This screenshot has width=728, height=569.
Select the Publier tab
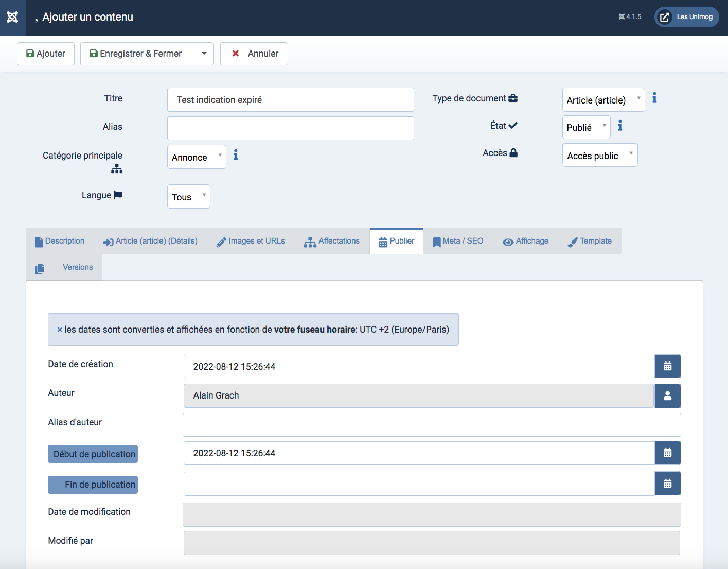396,241
